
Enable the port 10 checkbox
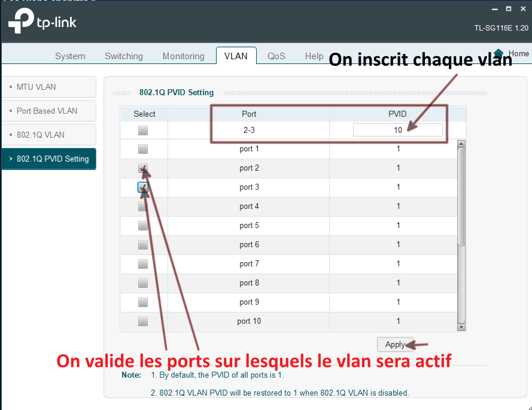143,321
